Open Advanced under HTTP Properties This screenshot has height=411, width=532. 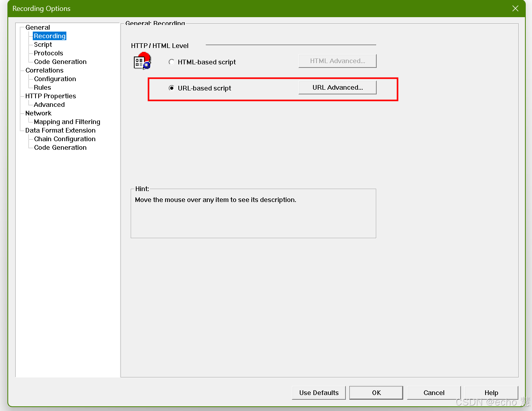[49, 105]
